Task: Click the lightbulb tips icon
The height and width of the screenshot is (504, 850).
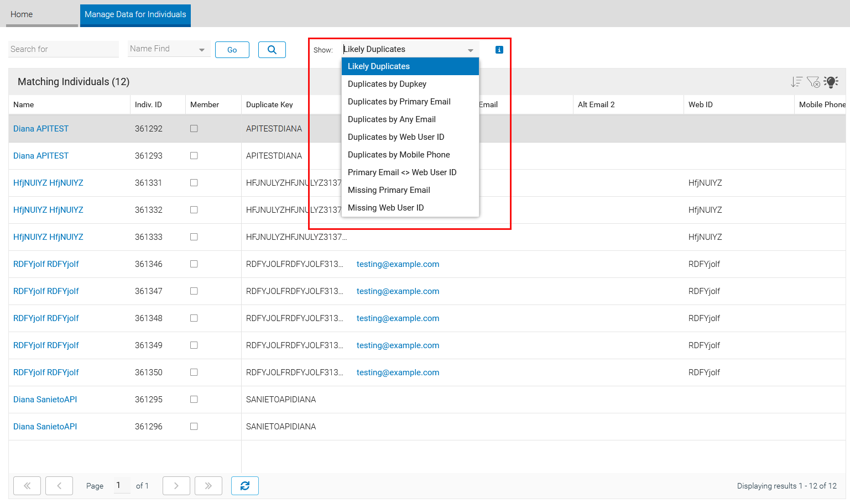Action: [831, 82]
